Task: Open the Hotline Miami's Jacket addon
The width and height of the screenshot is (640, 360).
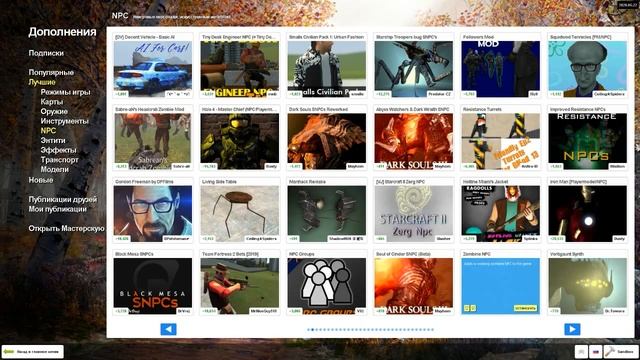Action: [x=500, y=213]
